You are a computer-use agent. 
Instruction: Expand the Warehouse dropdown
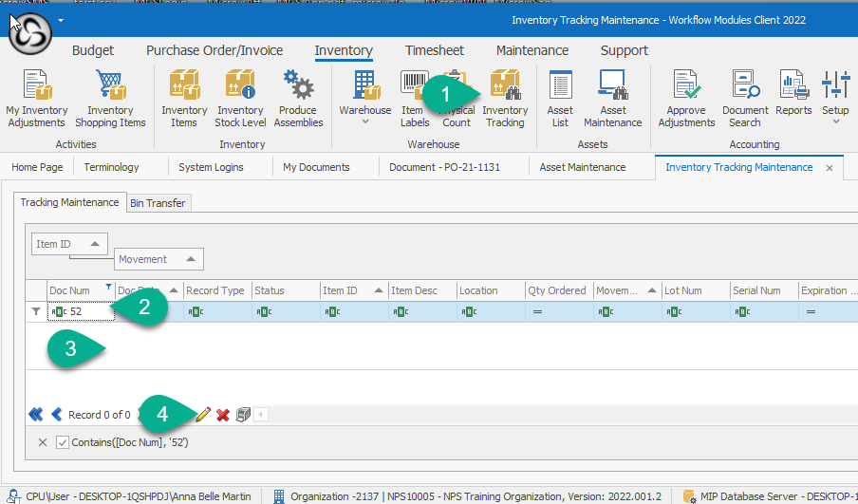365,122
